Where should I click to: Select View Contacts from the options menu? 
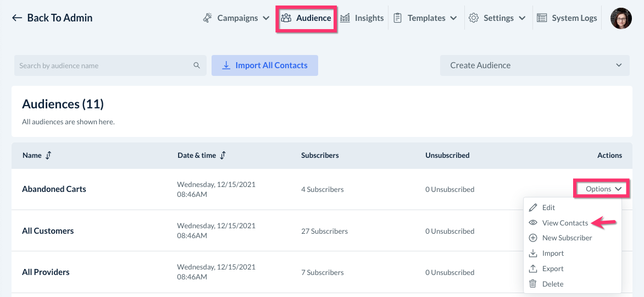(x=565, y=223)
